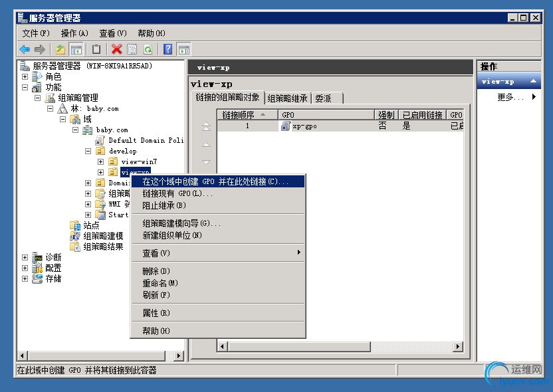Click the forest 林: baby.com triangle icon

tap(62, 108)
